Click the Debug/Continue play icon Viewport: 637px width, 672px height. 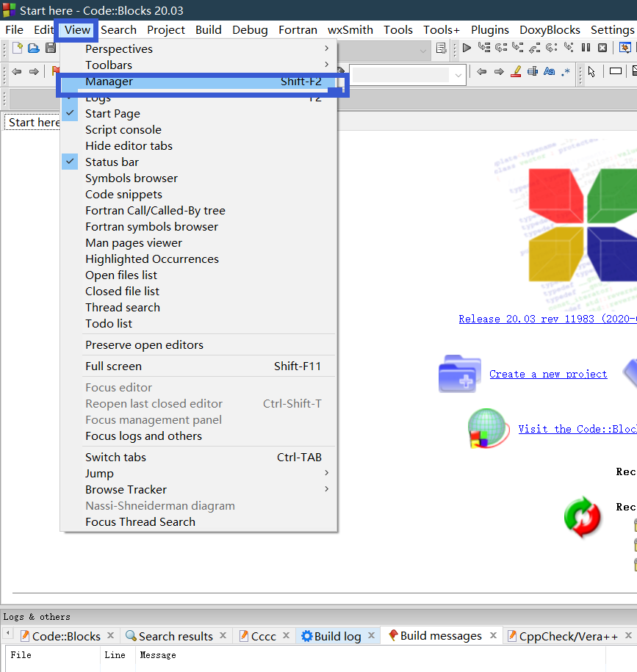click(x=467, y=48)
